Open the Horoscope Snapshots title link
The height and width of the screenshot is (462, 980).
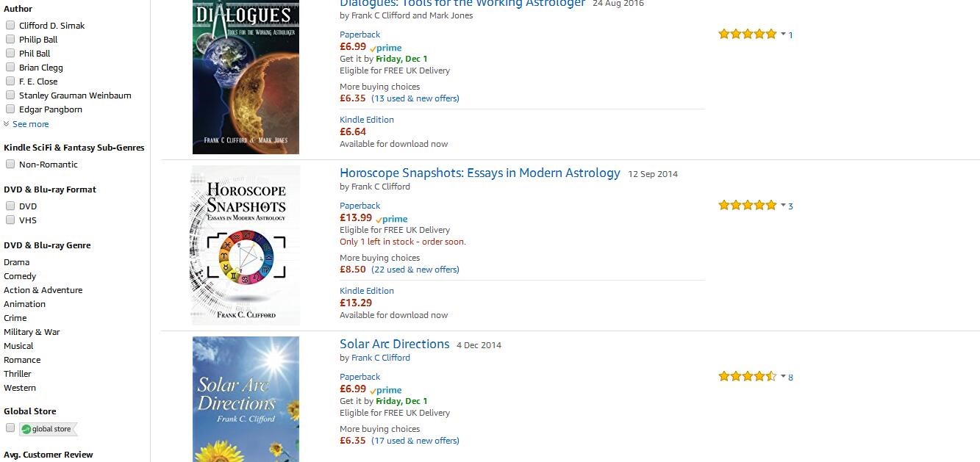(479, 173)
